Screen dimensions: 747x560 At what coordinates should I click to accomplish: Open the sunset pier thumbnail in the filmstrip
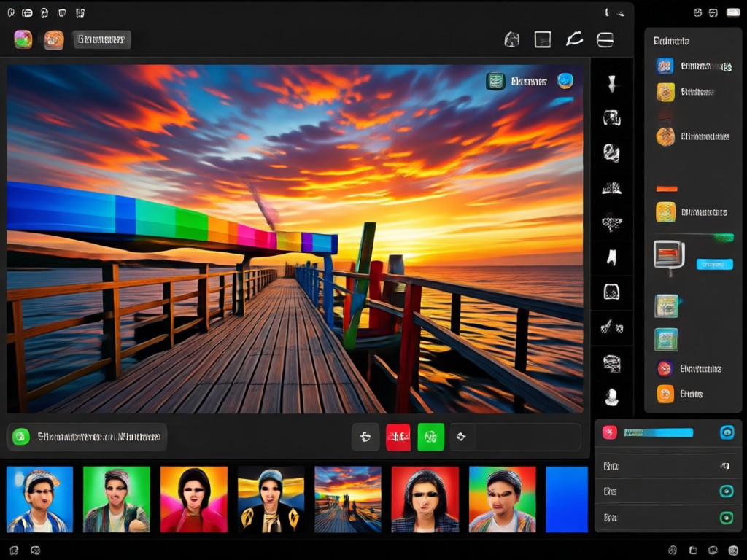point(348,499)
